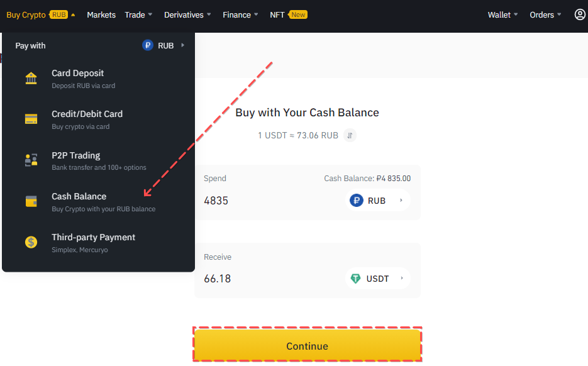The image size is (588, 366).
Task: Click the Cash Balance wallet icon
Action: point(31,201)
